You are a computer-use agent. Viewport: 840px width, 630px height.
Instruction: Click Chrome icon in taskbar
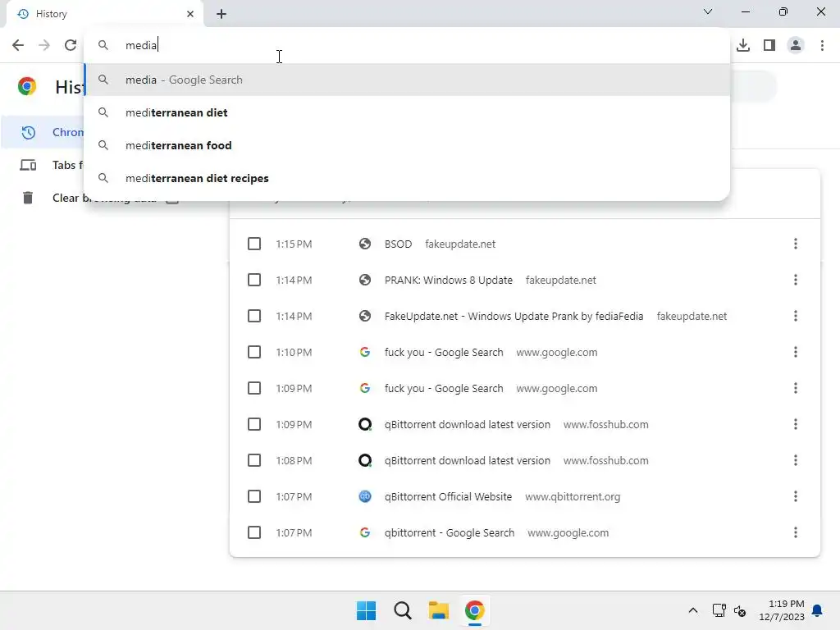475,610
